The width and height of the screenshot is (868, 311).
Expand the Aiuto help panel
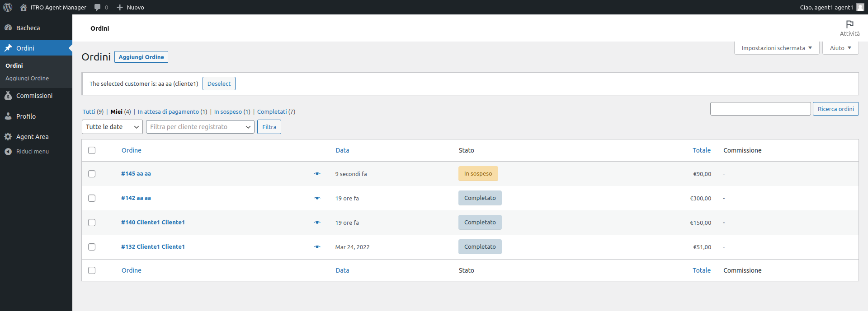pos(840,48)
